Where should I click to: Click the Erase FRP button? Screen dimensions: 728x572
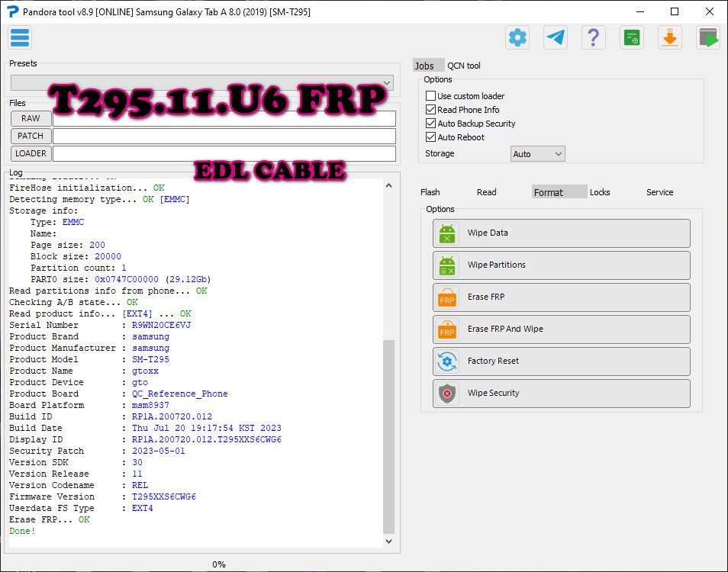[x=561, y=297]
